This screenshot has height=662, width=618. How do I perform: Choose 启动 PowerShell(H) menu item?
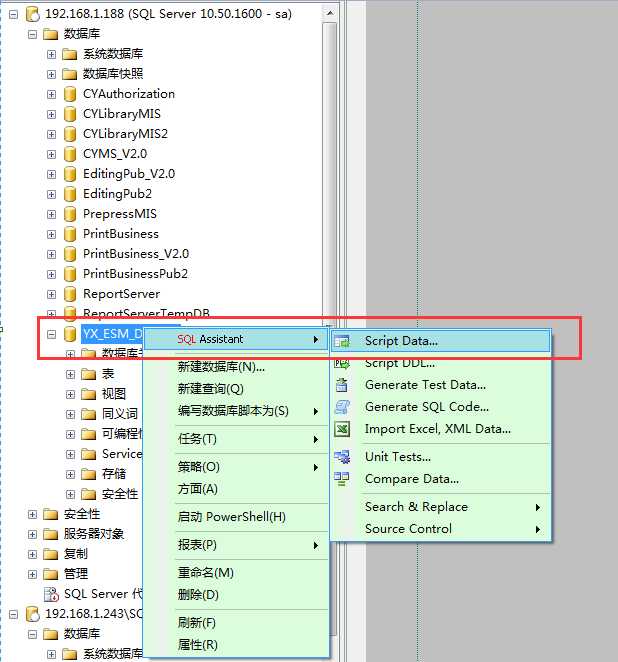tap(236, 517)
